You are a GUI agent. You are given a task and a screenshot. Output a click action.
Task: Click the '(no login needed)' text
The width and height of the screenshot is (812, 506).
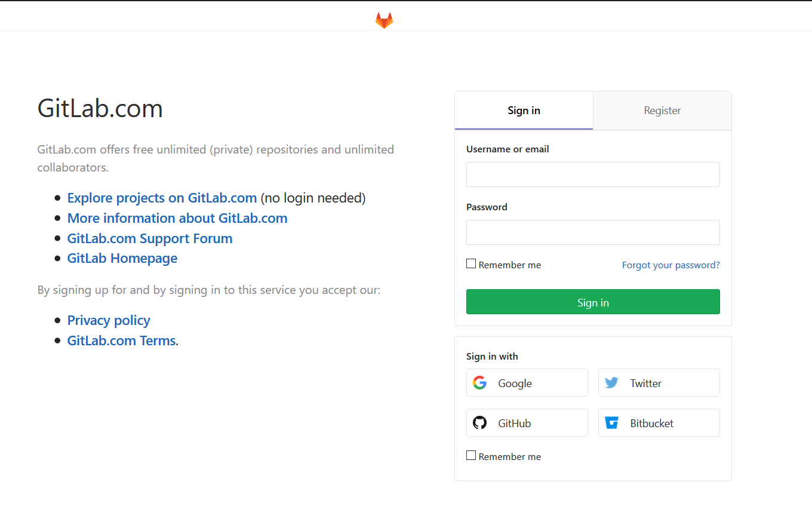click(313, 198)
